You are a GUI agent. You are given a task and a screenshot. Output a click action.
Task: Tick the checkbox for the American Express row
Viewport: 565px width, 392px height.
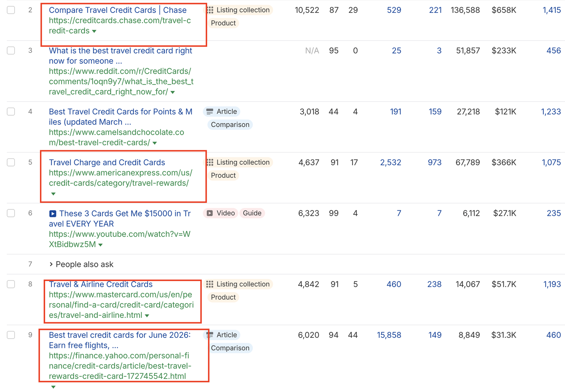pyautogui.click(x=11, y=162)
